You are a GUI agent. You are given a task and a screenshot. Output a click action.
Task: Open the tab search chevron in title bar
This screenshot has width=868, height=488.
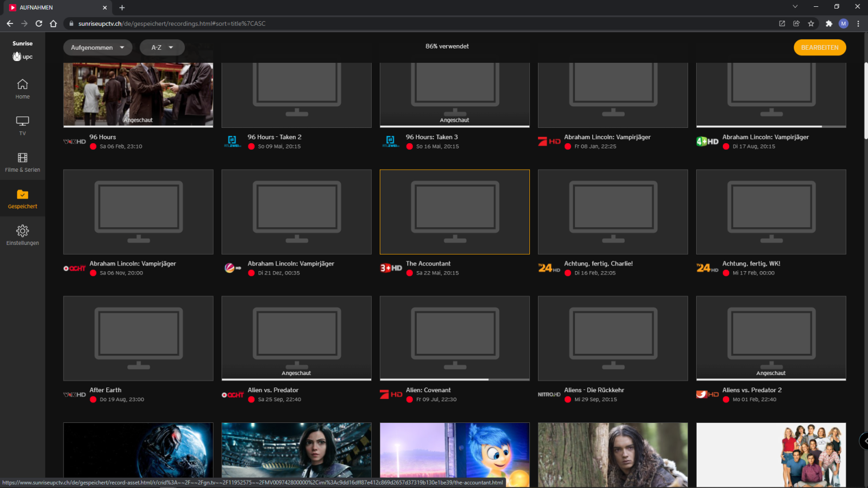coord(795,7)
